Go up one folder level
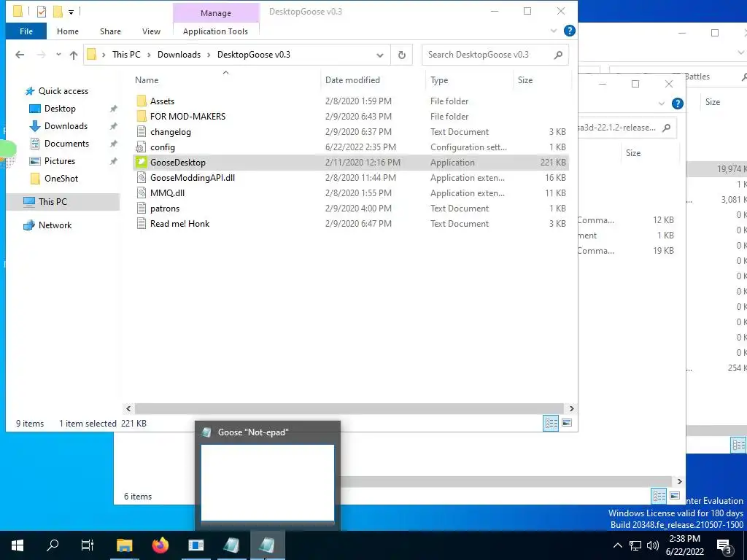747x560 pixels. coord(74,55)
